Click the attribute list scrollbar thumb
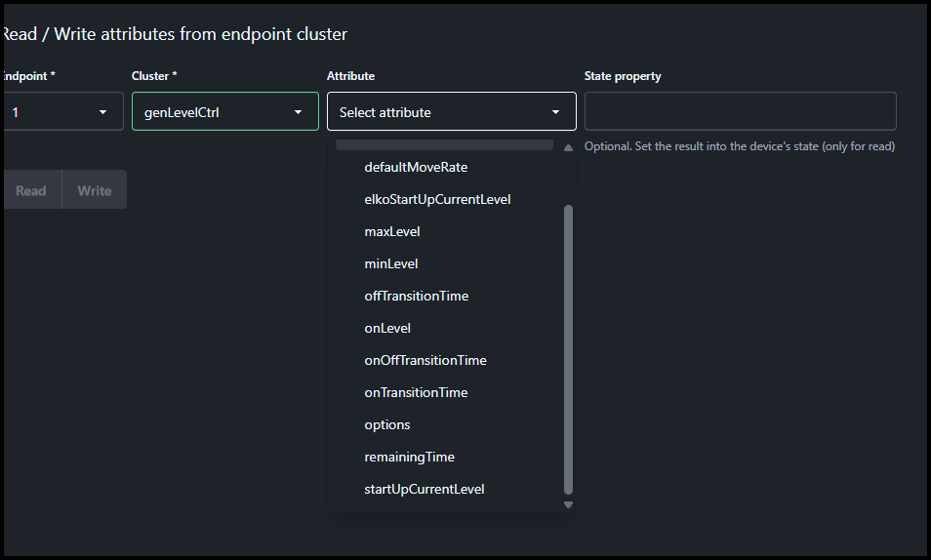This screenshot has width=931, height=560. (568, 349)
